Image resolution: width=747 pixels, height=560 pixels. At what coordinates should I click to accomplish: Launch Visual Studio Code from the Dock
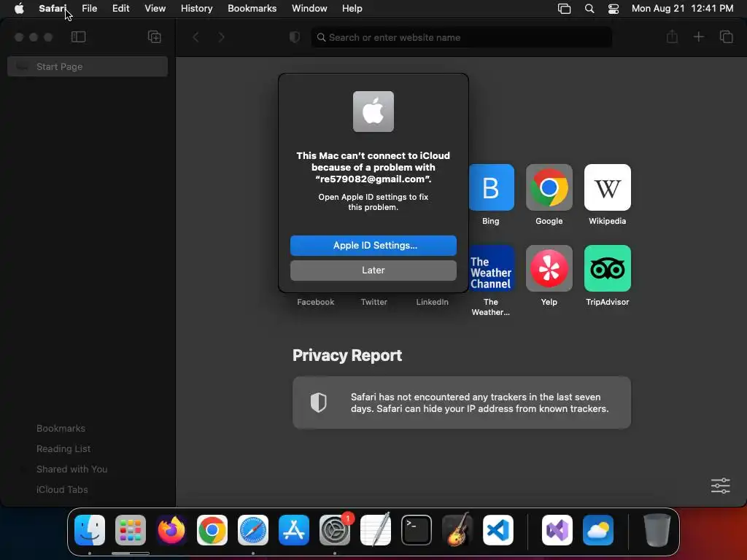[498, 530]
